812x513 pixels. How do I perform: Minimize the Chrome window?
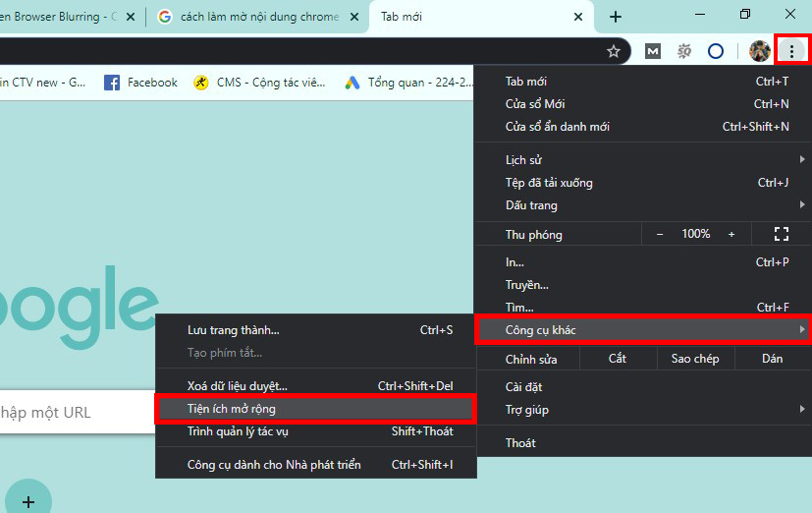[700, 15]
